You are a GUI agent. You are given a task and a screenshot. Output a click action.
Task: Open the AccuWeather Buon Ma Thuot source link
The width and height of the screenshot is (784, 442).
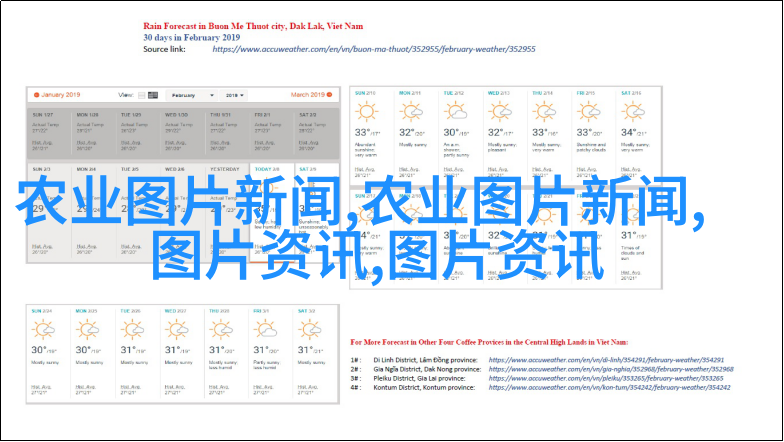point(374,49)
